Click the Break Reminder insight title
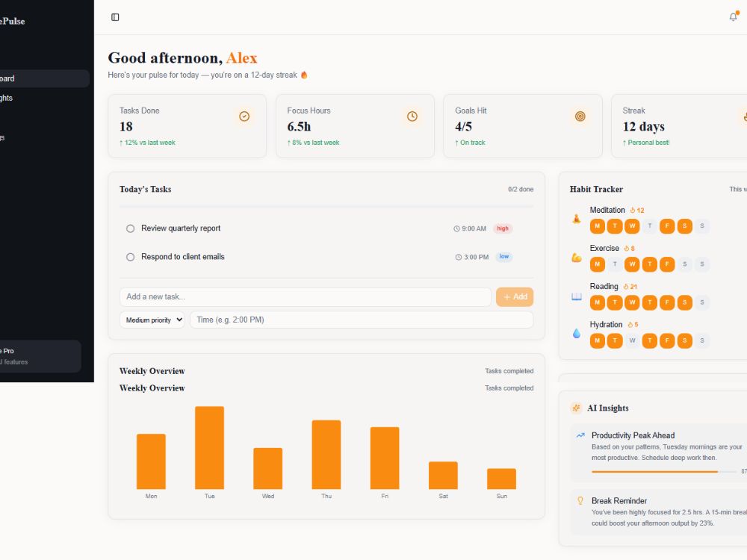The width and height of the screenshot is (747, 560). (x=619, y=501)
